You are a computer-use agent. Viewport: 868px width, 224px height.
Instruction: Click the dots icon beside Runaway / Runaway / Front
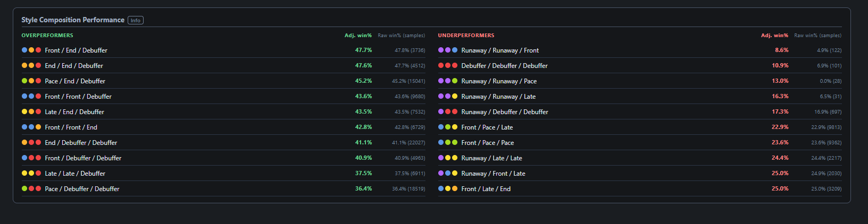click(x=448, y=50)
